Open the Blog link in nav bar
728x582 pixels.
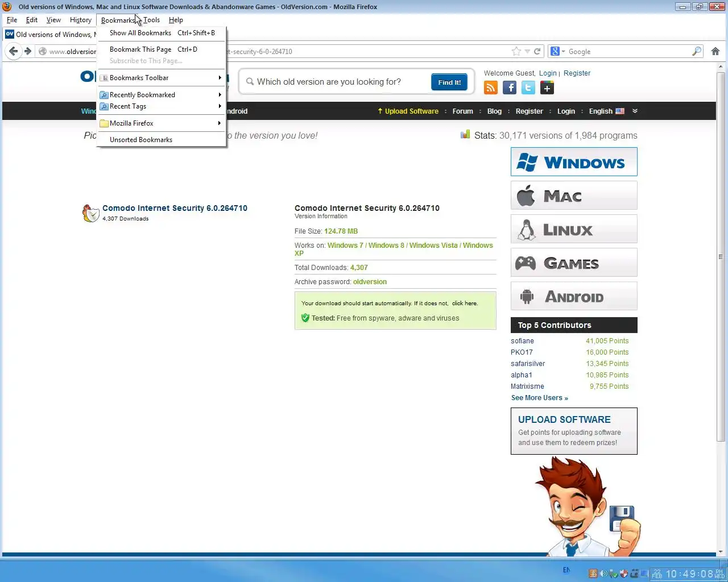click(x=494, y=111)
